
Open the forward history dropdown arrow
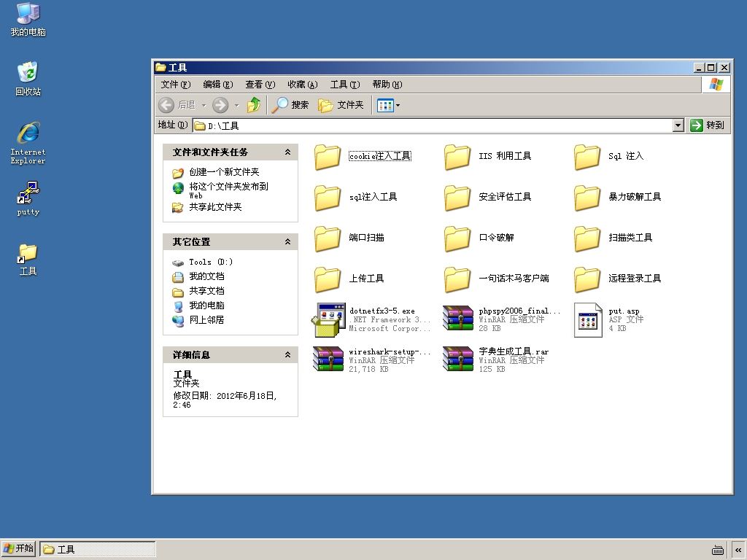pyautogui.click(x=236, y=105)
